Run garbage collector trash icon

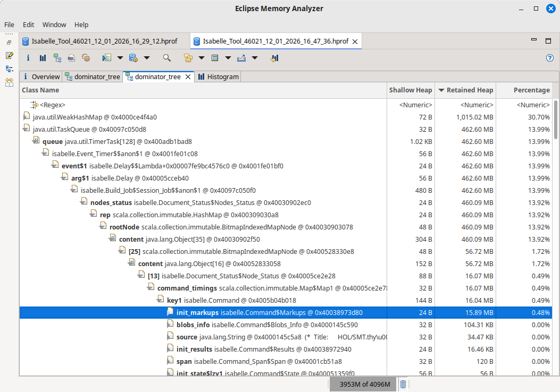tap(403, 385)
